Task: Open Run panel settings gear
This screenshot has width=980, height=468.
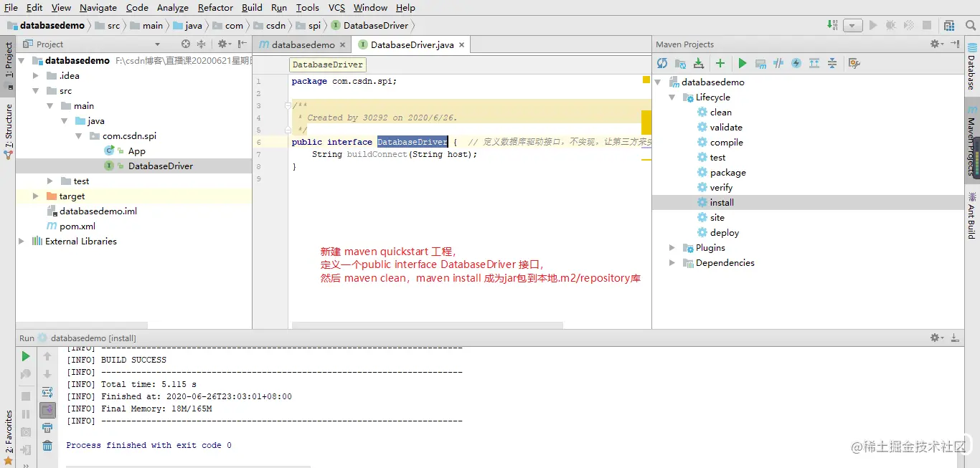Action: point(936,338)
